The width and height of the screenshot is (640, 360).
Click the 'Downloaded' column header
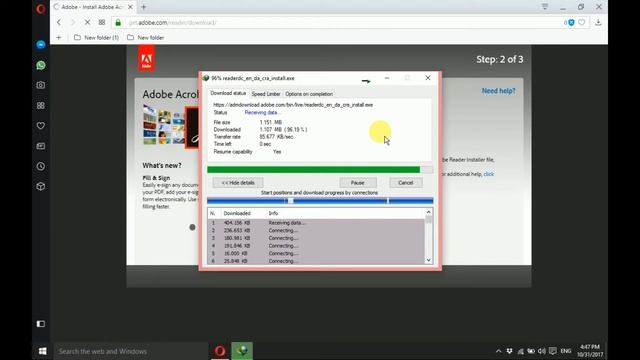click(x=237, y=213)
